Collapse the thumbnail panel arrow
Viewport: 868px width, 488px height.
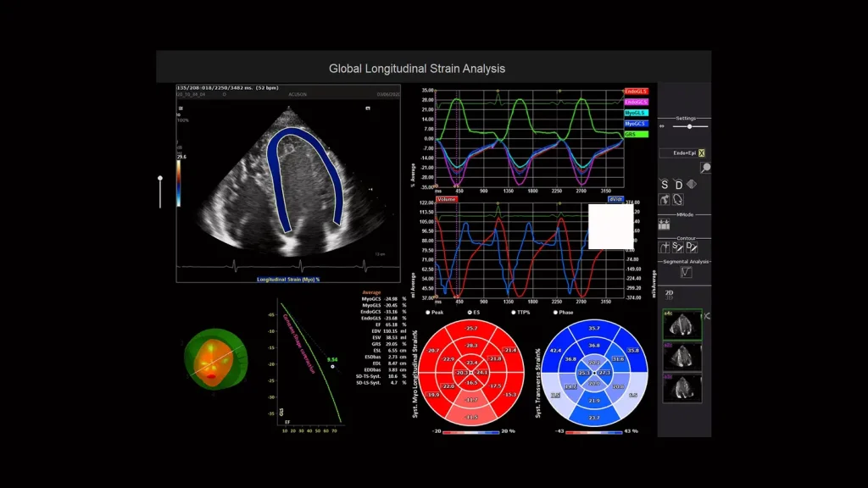(x=708, y=316)
